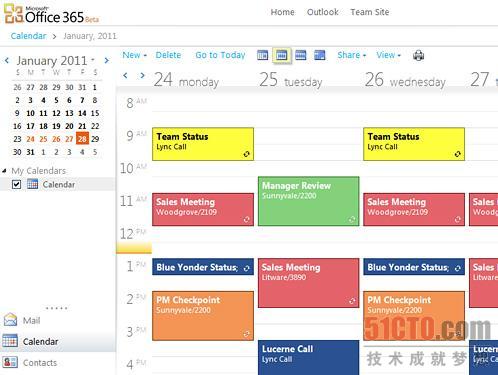Collapse the My Calendars group
This screenshot has height=375, width=498.
(4, 171)
